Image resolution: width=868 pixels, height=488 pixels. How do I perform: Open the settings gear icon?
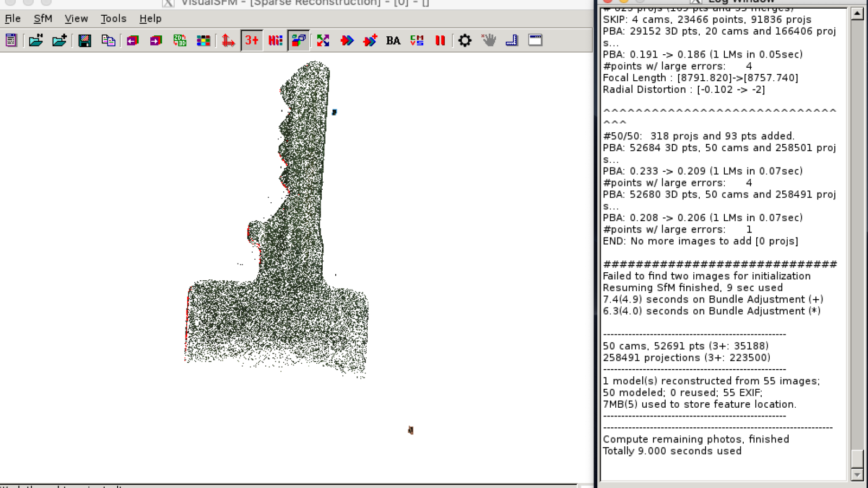(465, 40)
